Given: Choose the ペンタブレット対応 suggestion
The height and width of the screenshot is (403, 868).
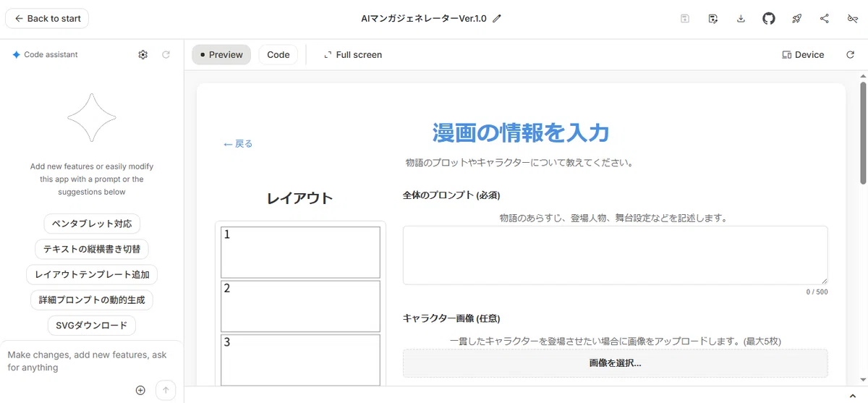Looking at the screenshot, I should point(92,224).
